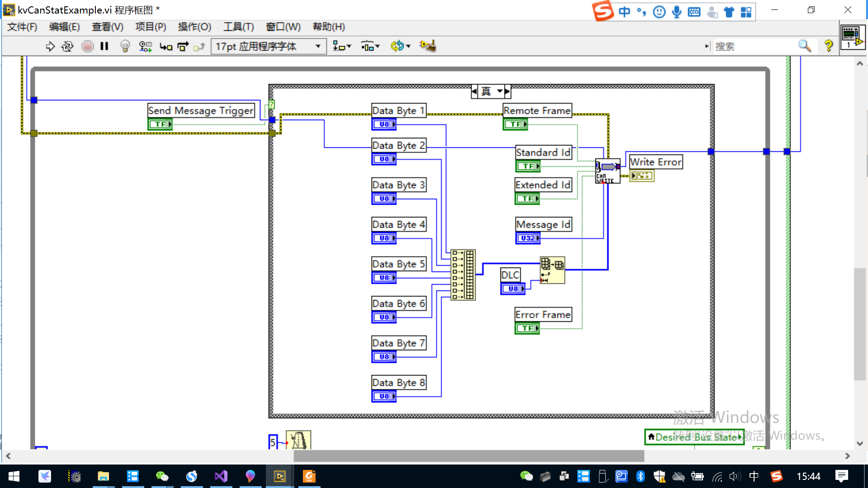Open Visual Studio from taskbar
Image resolution: width=868 pixels, height=488 pixels.
(221, 476)
